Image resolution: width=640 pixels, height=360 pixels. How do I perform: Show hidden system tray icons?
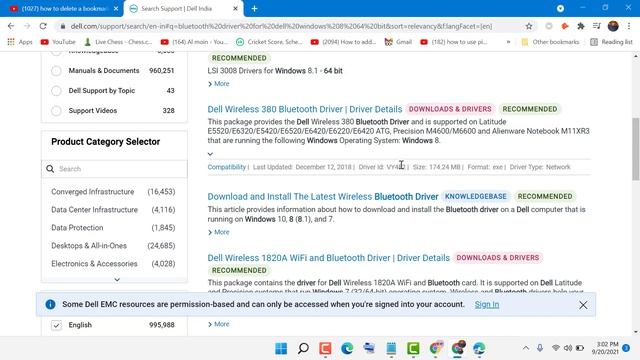(526, 348)
